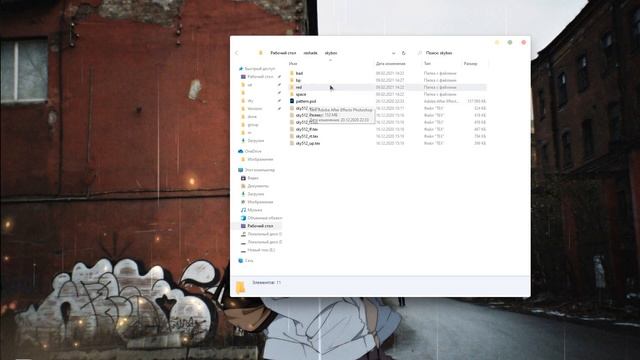Select the sky512_up.tex file

click(x=308, y=144)
